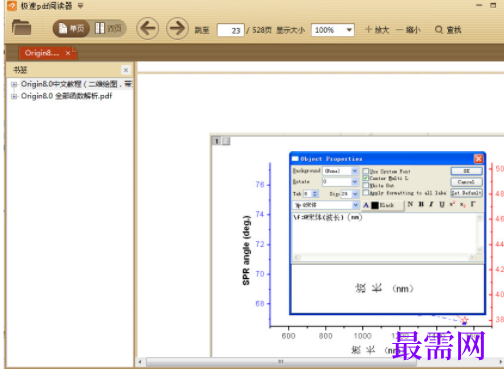Click Set Default button in Object Properties
Viewport: 504px width, 377px height.
point(466,193)
